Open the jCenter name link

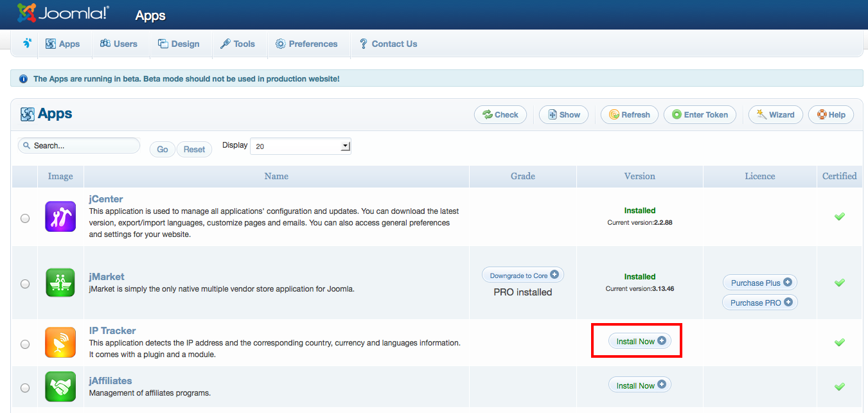point(106,199)
